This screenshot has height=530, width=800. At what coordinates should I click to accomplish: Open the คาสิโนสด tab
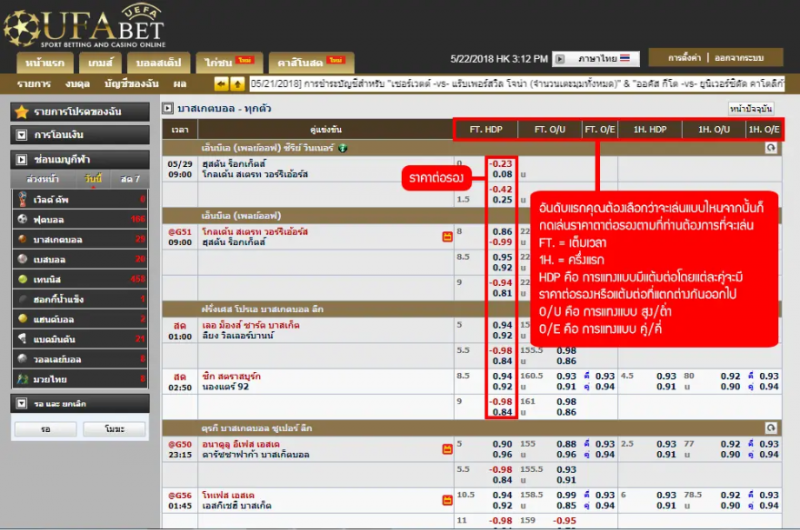(311, 63)
